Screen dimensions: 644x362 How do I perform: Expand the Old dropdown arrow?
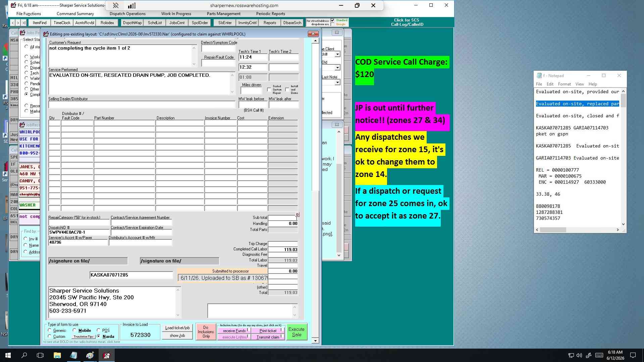coord(337,68)
